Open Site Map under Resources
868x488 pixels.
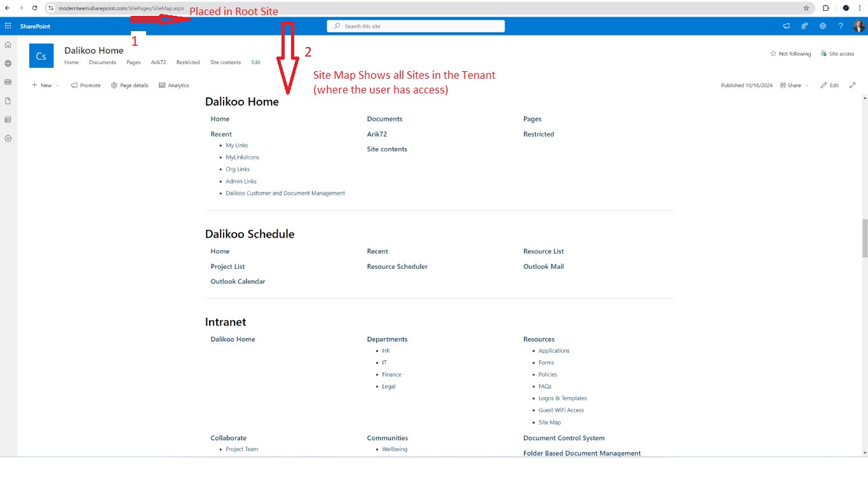pyautogui.click(x=550, y=422)
